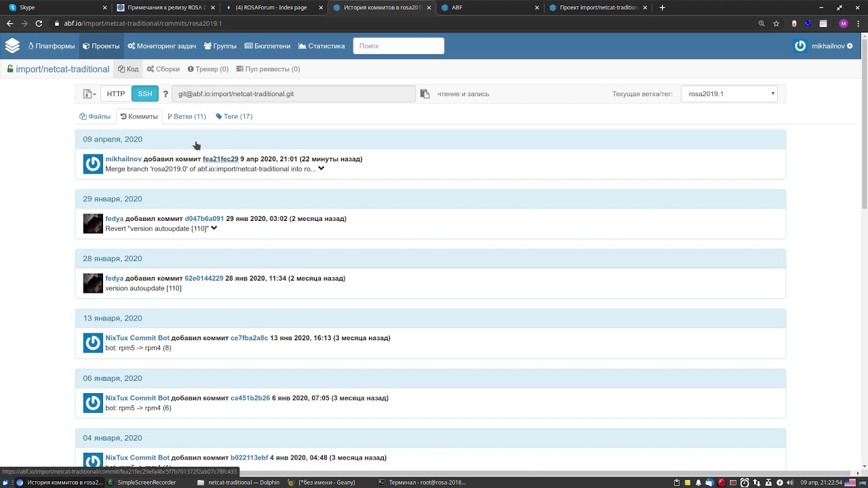The width and height of the screenshot is (868, 488).
Task: Open the Теги (17) tab
Action: click(234, 117)
